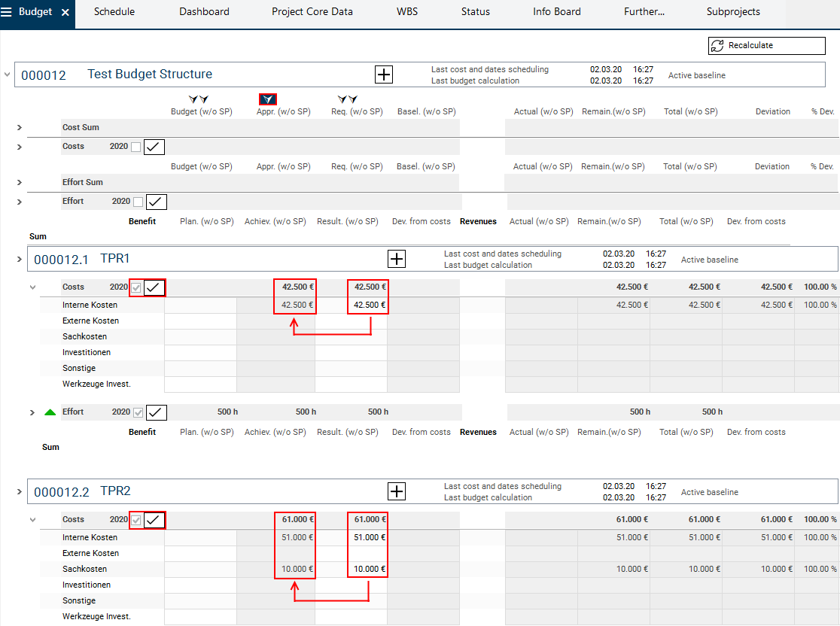This screenshot has height=626, width=840.
Task: Click green triangle beside TPR1 Effort row
Action: click(x=50, y=412)
